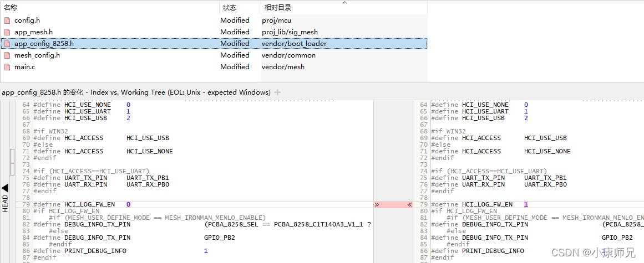Click the app_mesh.h file icon
644x263 pixels.
pos(7,32)
